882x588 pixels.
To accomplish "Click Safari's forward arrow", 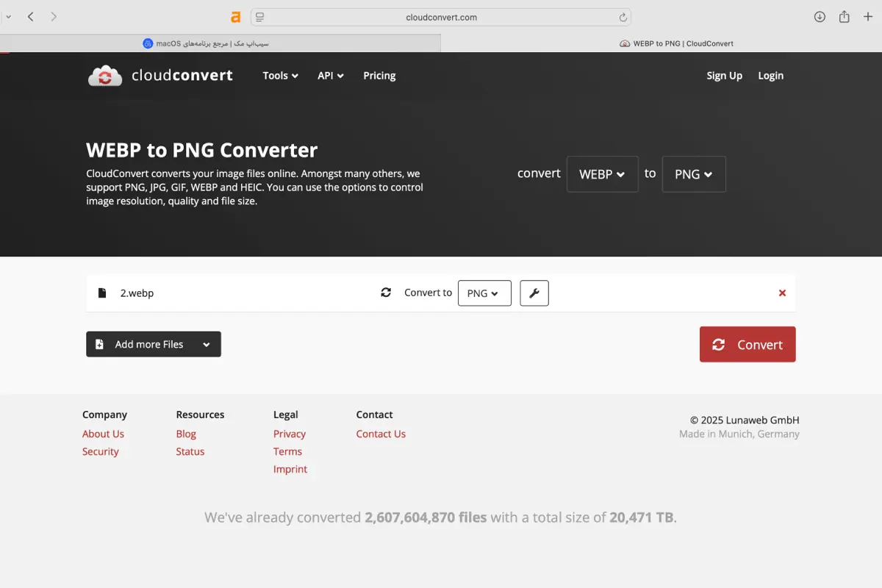I will (x=54, y=16).
